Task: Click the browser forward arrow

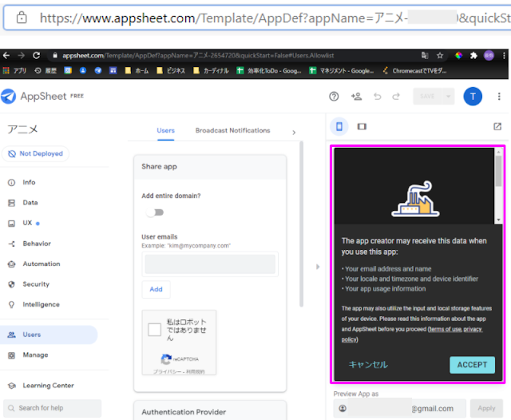Action: (x=22, y=55)
